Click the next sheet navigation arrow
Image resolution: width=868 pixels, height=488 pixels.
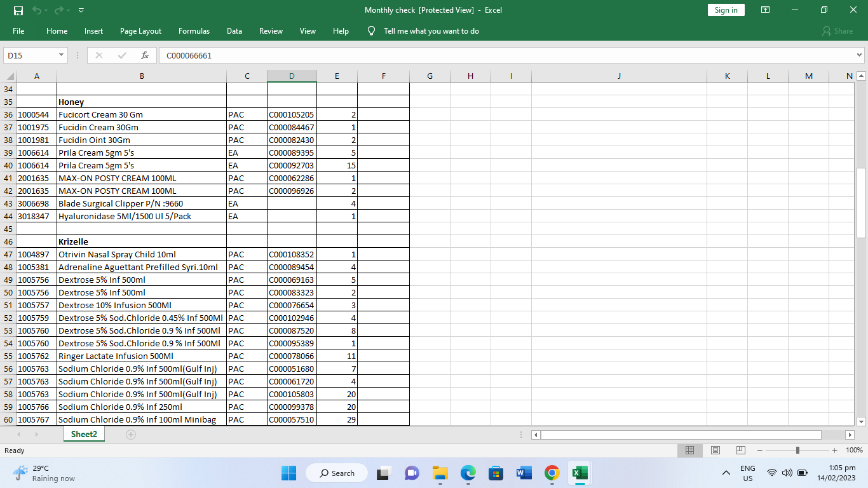click(x=36, y=435)
